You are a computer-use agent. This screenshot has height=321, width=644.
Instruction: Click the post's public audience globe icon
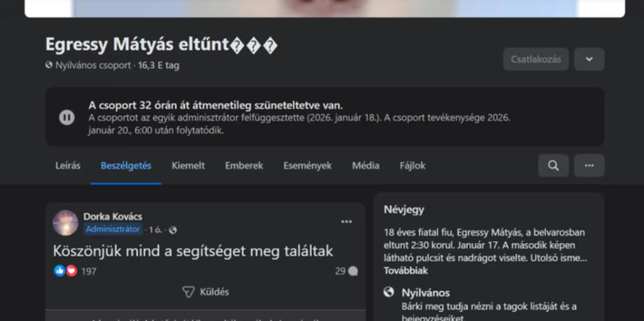click(x=173, y=230)
